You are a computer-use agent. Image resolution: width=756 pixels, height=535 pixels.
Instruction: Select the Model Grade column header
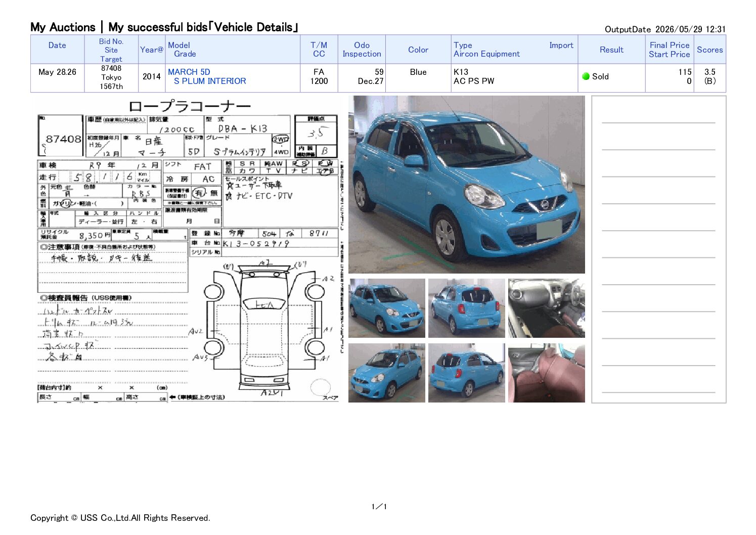coord(233,50)
